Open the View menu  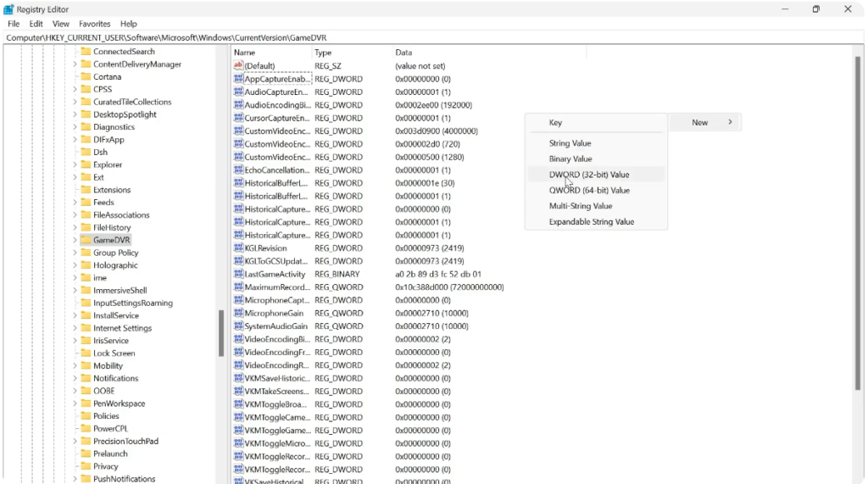pyautogui.click(x=60, y=24)
